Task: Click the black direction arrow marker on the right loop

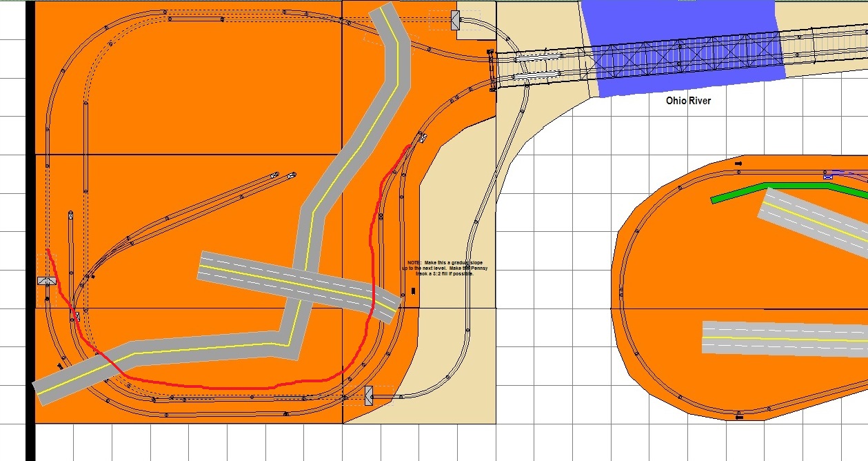Action: tap(738, 164)
